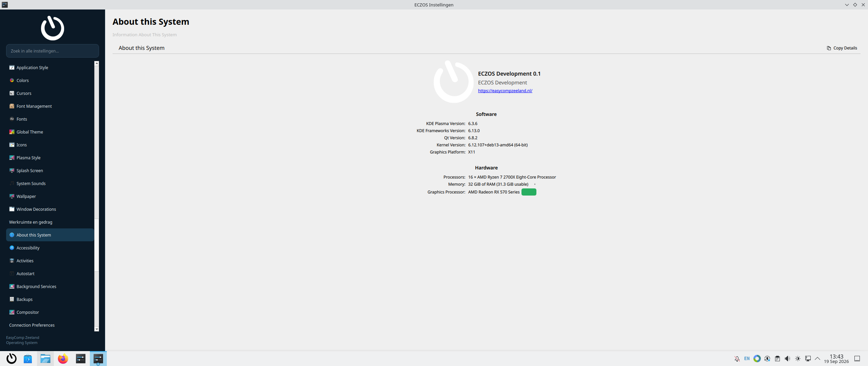Open the clock showing 13:43
The width and height of the screenshot is (868, 366).
click(836, 359)
